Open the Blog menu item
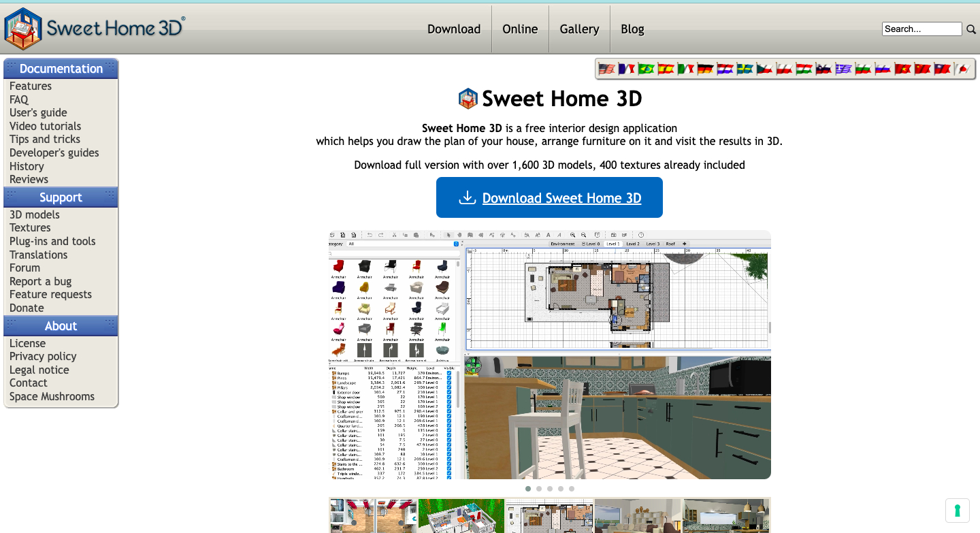 click(x=632, y=29)
